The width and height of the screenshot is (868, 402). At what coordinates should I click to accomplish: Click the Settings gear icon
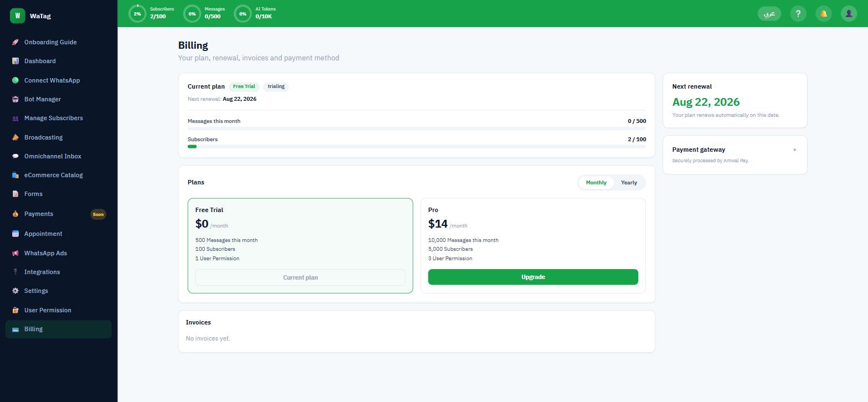tap(15, 291)
